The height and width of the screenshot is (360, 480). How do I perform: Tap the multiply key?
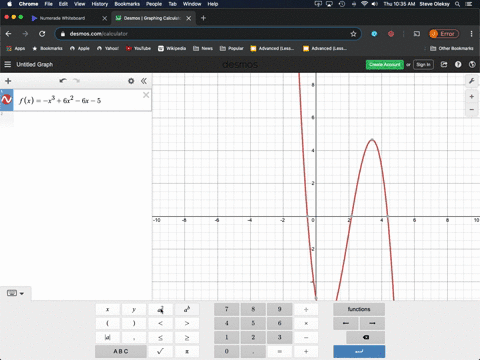coord(306,323)
